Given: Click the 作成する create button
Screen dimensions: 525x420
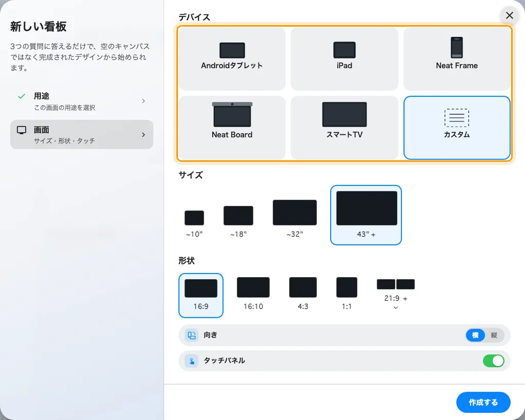Looking at the screenshot, I should tap(483, 402).
